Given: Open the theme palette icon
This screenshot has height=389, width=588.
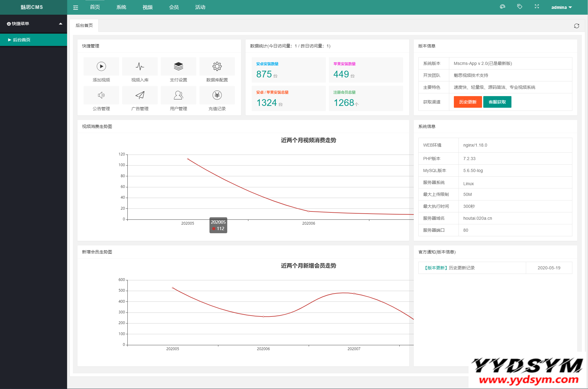Looking at the screenshot, I should coord(503,6).
